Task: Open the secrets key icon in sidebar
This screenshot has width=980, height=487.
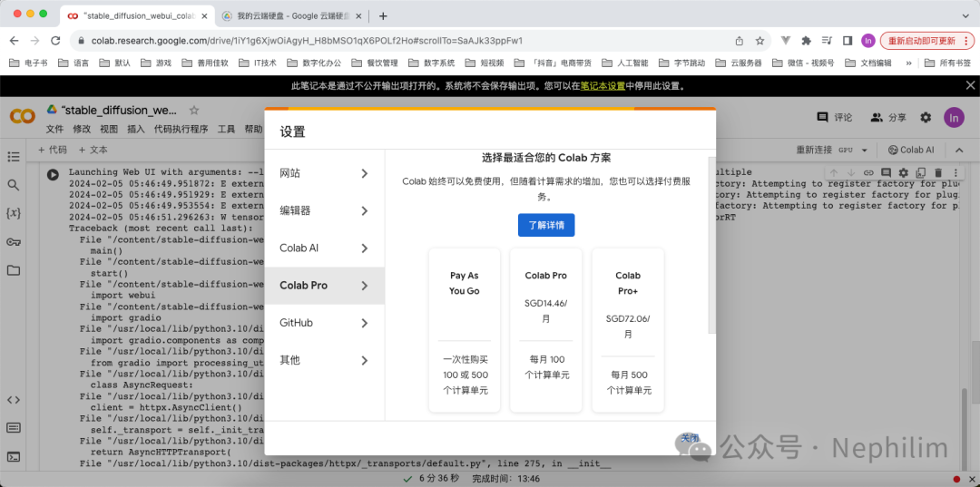Action: 13,241
